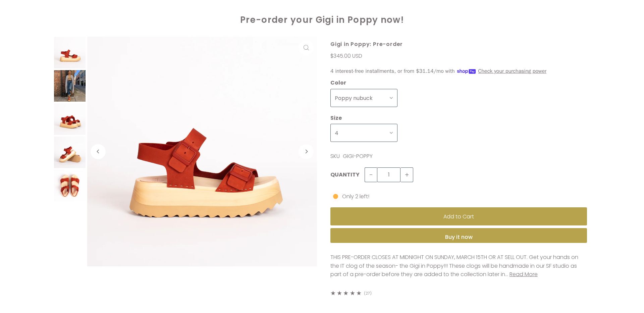Click the orange stock indicator dot
This screenshot has height=313, width=644.
coord(335,196)
